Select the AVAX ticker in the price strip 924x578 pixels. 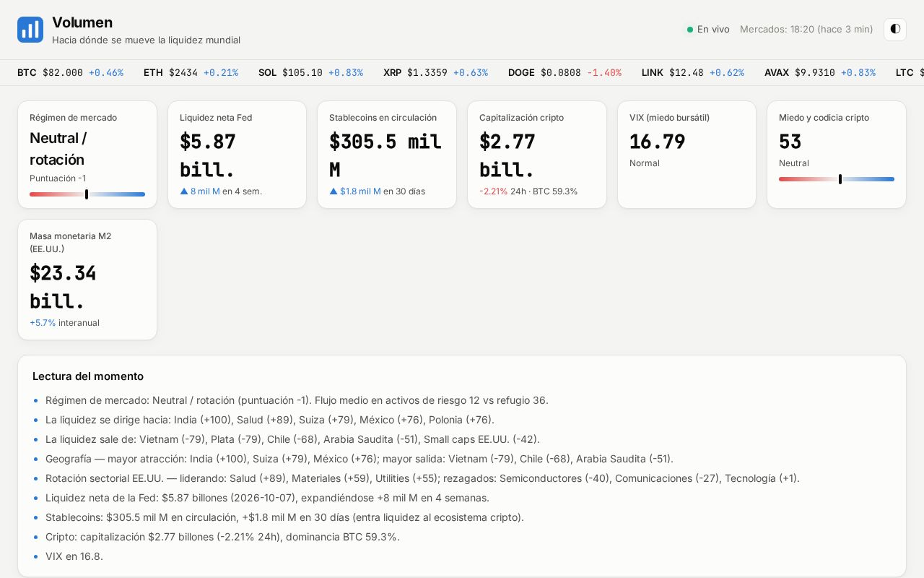tap(820, 73)
